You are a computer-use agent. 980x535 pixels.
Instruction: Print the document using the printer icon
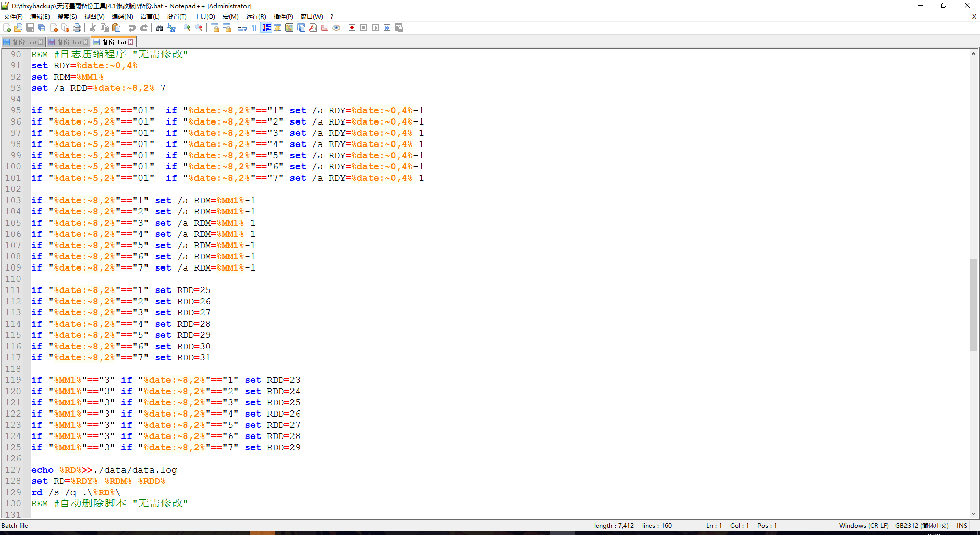click(x=77, y=28)
